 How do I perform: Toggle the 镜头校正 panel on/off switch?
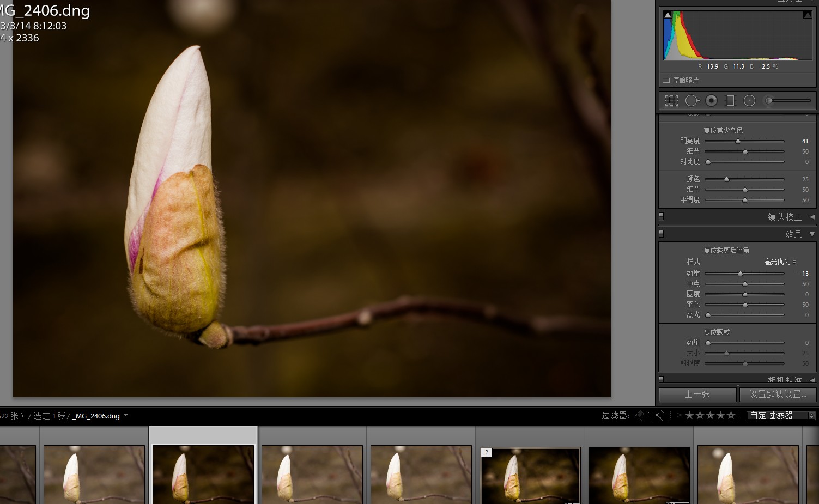point(662,216)
